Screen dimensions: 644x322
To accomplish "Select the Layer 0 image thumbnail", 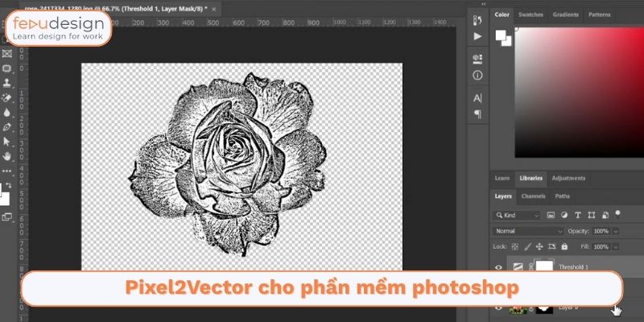I will (x=518, y=308).
